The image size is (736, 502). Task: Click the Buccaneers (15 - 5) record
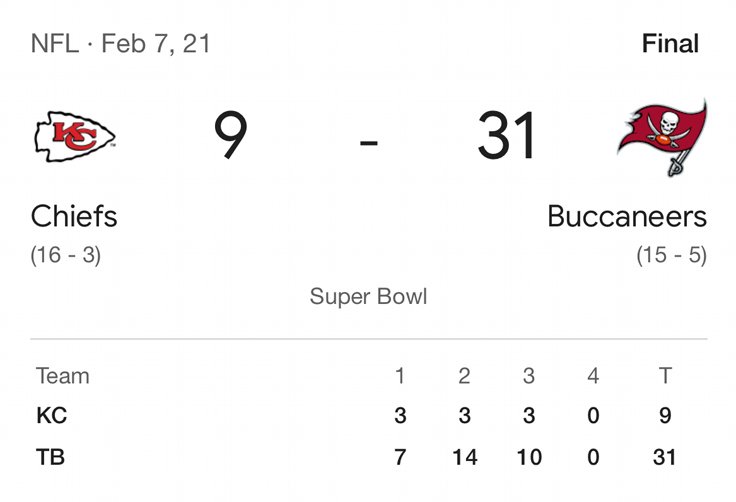672,255
